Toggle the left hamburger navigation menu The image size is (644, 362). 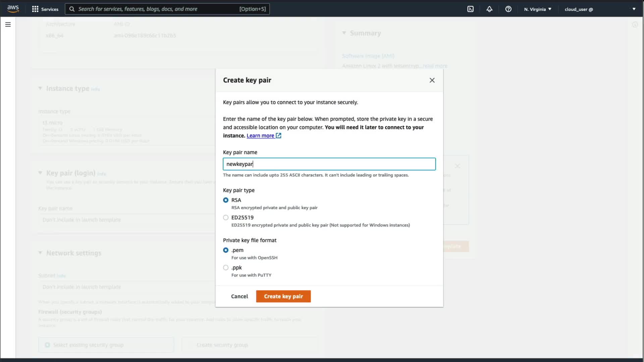pos(8,24)
